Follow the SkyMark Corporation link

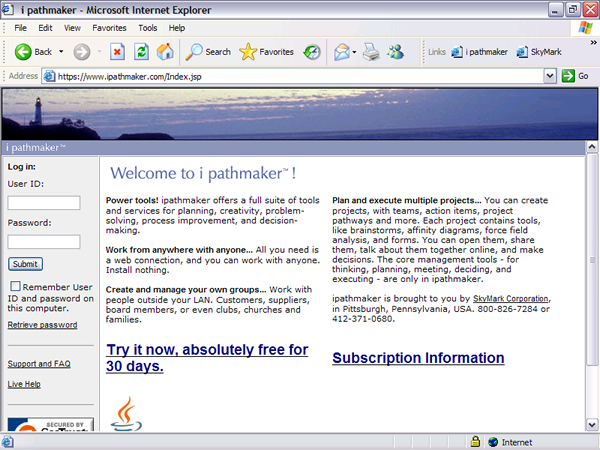click(x=511, y=298)
